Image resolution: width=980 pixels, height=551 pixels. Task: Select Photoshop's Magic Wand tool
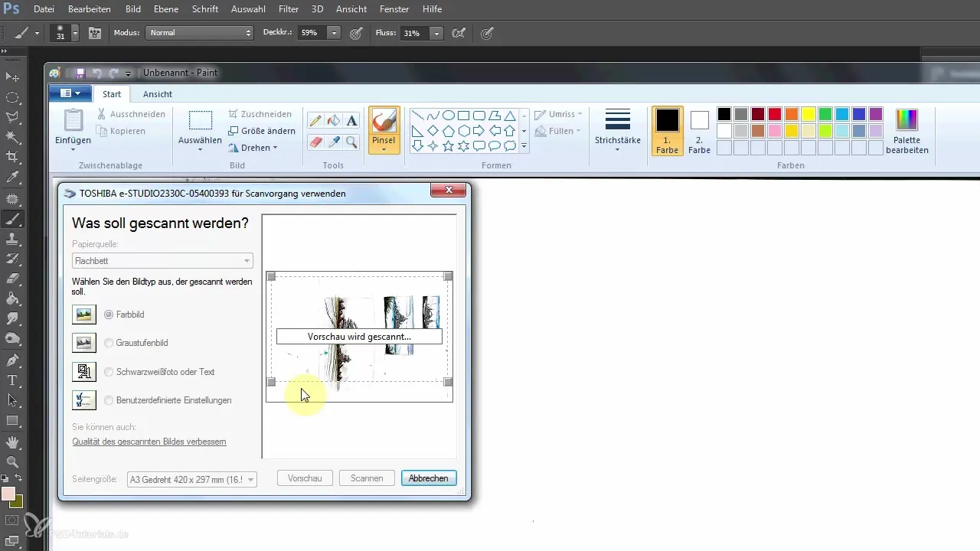[x=12, y=137]
